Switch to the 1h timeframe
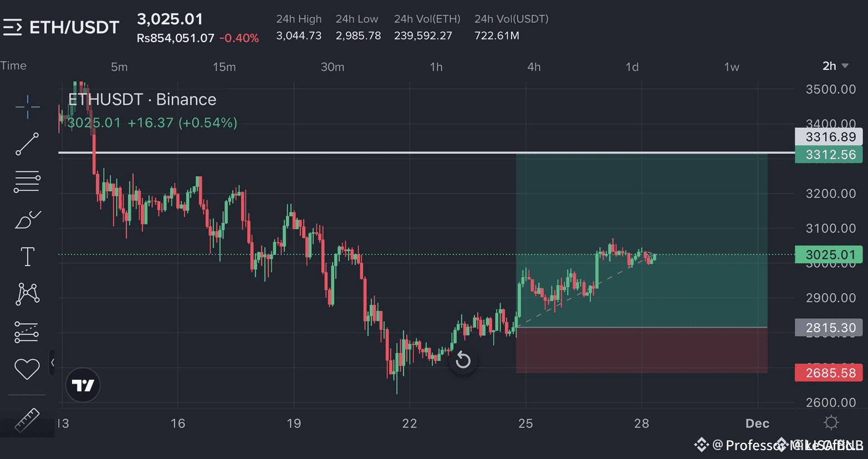This screenshot has height=459, width=868. point(436,67)
